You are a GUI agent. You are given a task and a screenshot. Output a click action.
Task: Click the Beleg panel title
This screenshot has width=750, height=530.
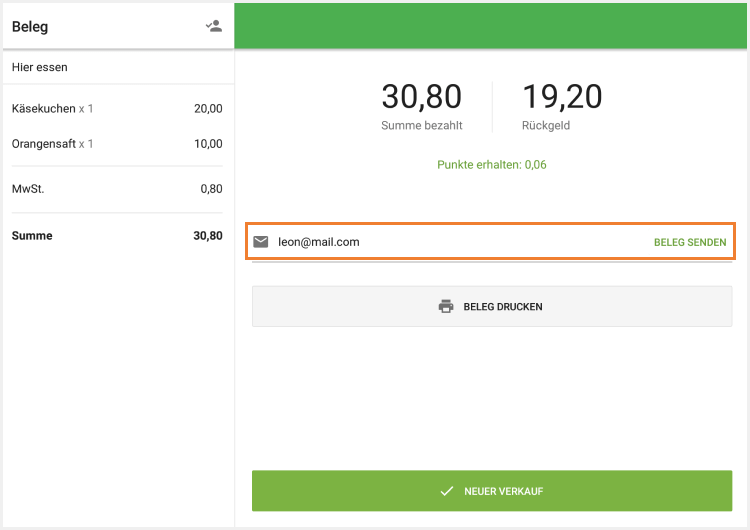click(x=30, y=27)
